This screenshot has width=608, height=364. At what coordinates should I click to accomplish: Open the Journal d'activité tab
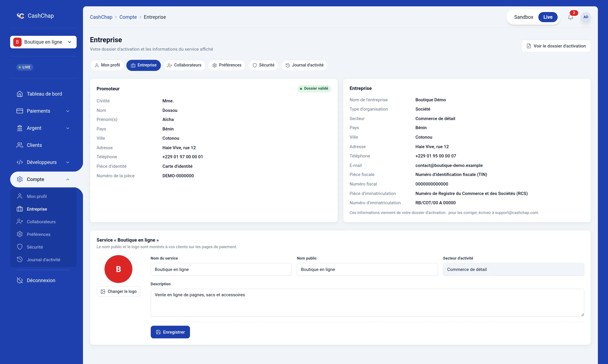tap(304, 65)
